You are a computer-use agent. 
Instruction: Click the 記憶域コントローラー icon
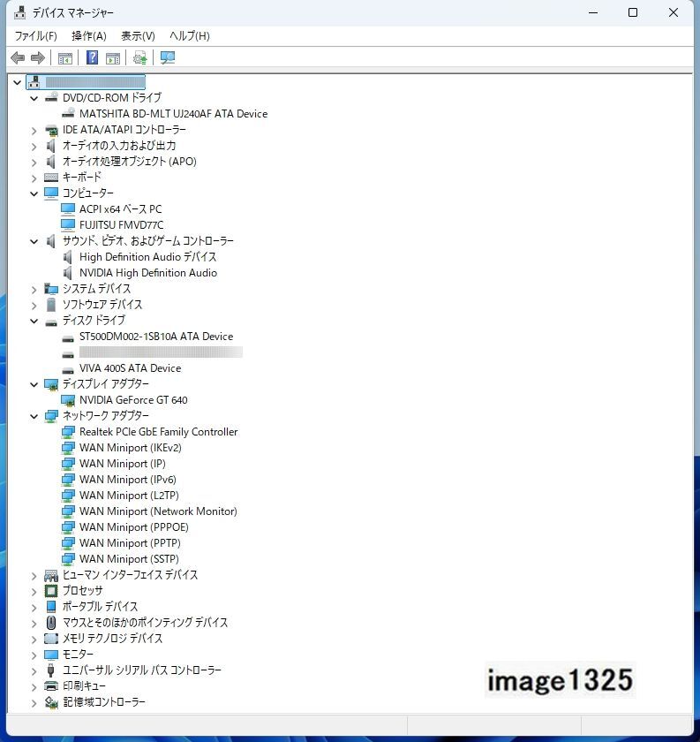(51, 701)
